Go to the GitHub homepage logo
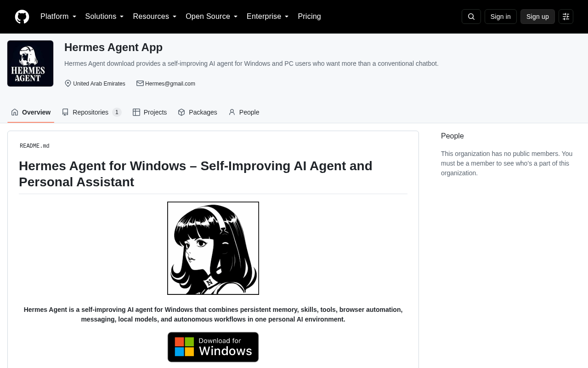Image resolution: width=588 pixels, height=368 pixels. coord(22,17)
